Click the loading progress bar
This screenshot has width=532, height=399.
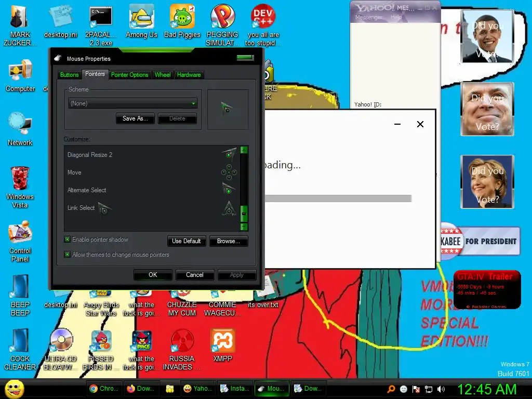[338, 198]
